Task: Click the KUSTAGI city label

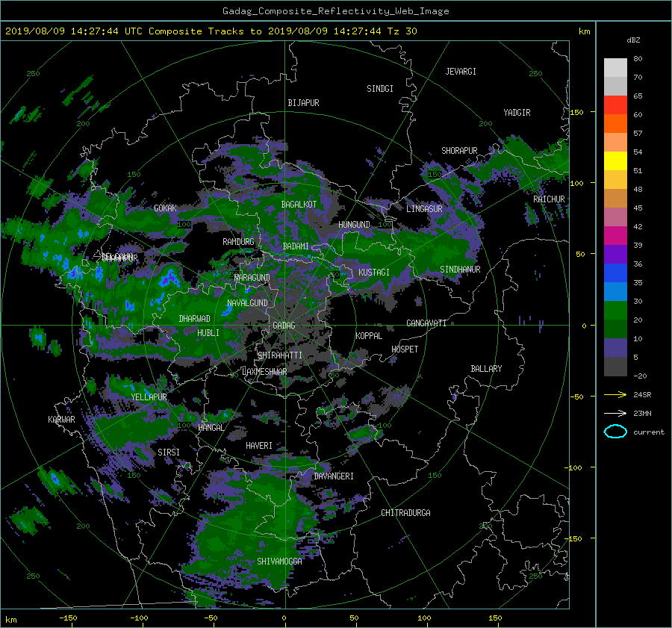Action: [x=374, y=273]
